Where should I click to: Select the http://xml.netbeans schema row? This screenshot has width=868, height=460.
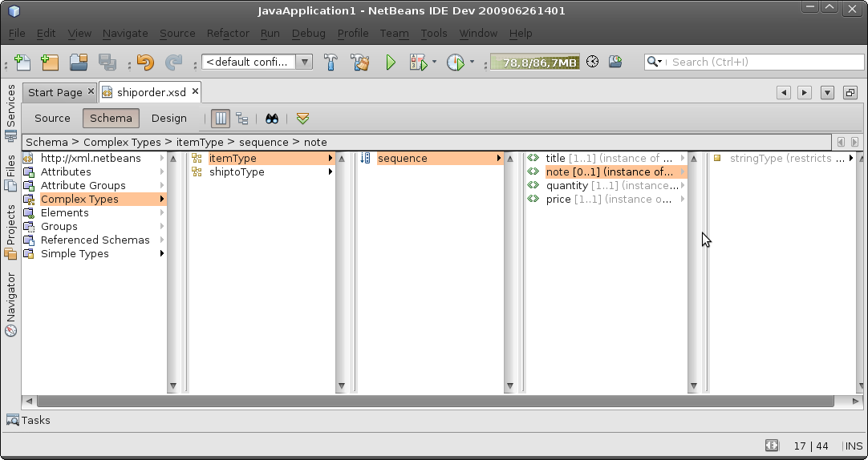point(94,158)
